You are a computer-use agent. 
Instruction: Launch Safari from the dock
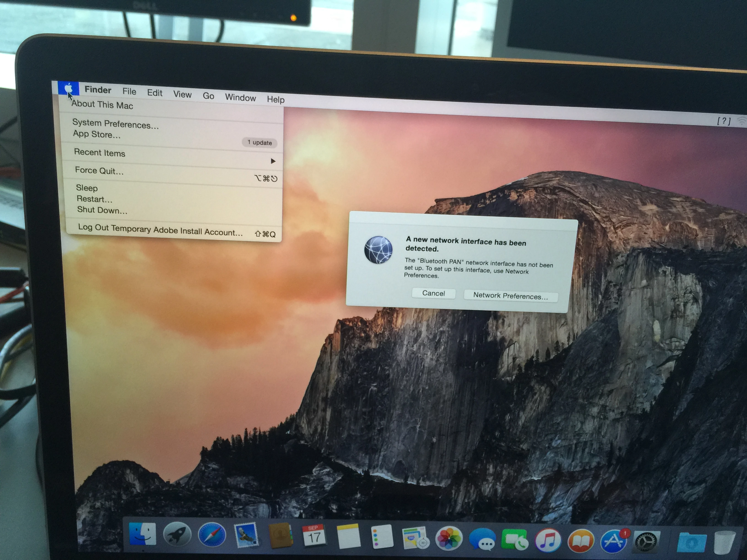point(212,535)
